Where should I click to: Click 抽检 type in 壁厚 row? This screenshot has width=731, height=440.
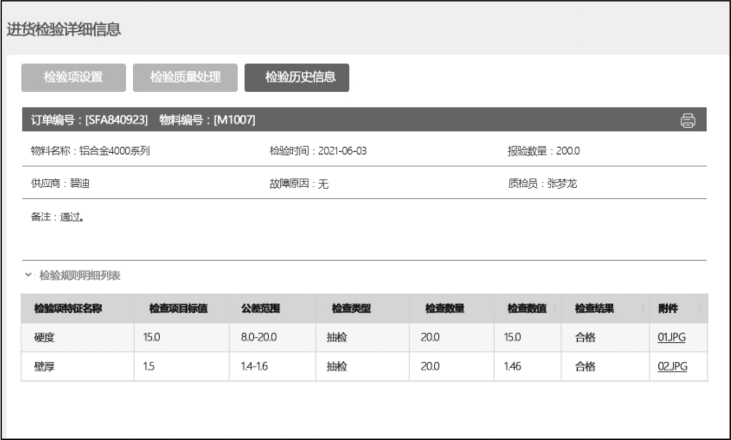point(337,366)
